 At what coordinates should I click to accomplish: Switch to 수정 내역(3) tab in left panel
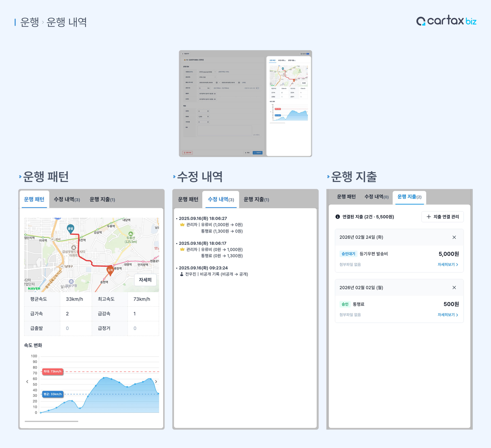coord(67,199)
